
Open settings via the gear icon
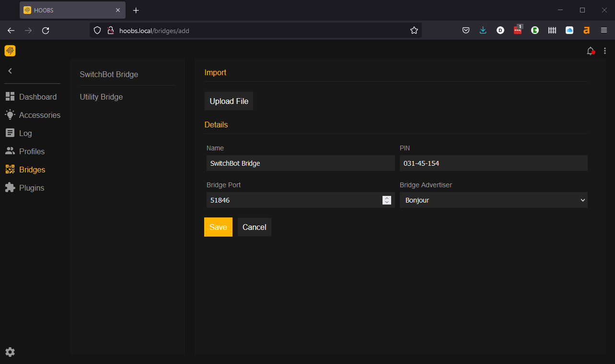click(10, 352)
